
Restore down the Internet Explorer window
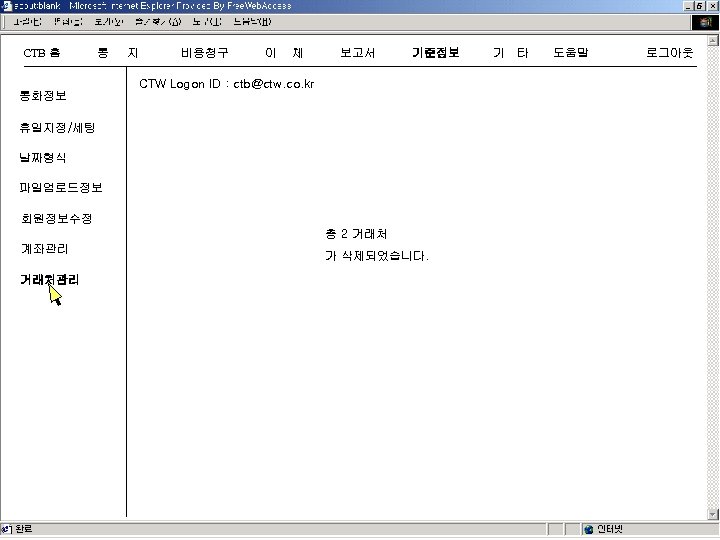pos(699,6)
